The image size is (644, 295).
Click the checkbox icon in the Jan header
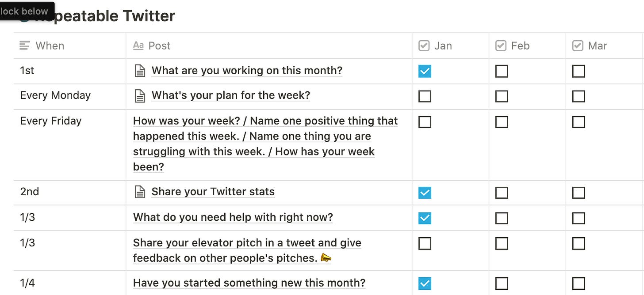click(x=424, y=45)
